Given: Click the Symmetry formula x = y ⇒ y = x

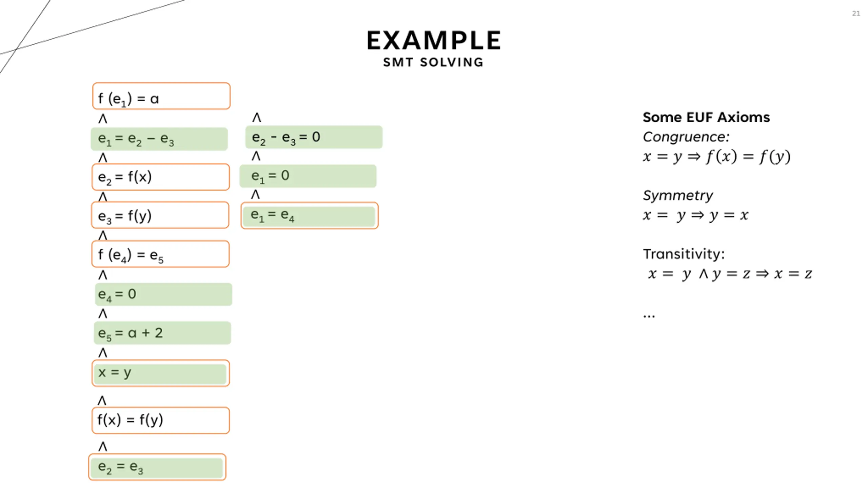Looking at the screenshot, I should 696,215.
